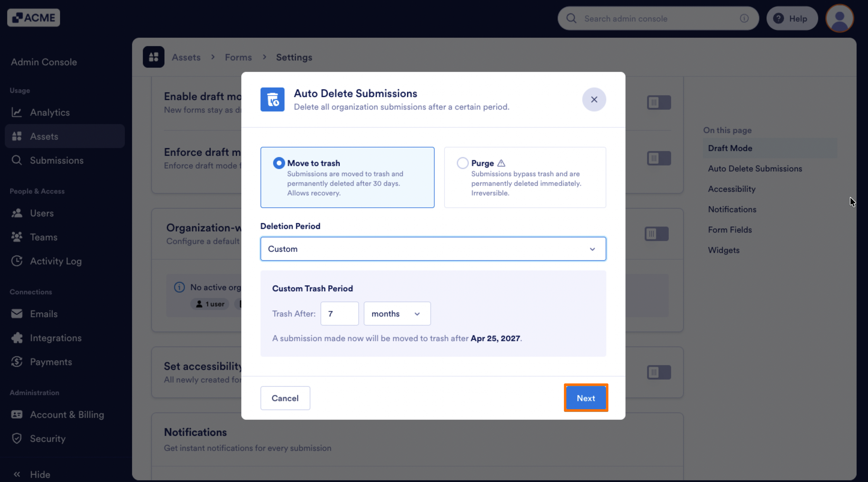Select the Move to trash radio option
Screen dimensions: 868x482
coord(279,163)
